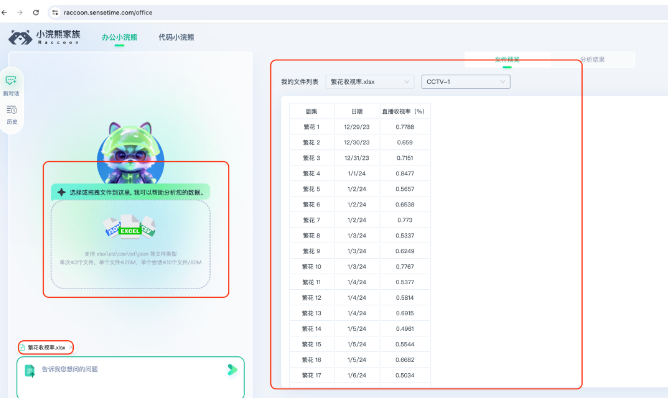Screen dimensions: 672x398
Task: Open the 文件预览 tab
Action: click(507, 60)
